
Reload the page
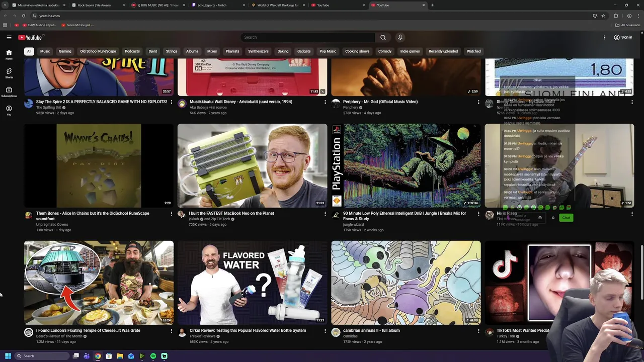[23, 16]
